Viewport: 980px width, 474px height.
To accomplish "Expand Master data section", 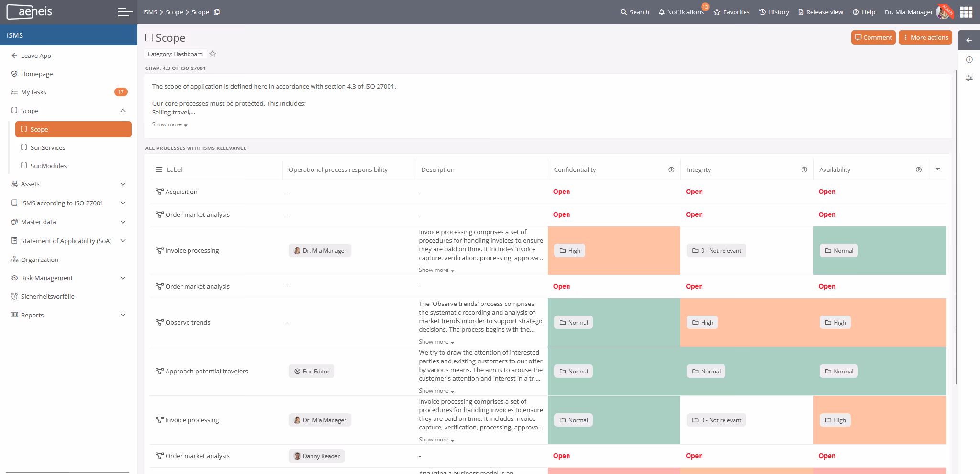I will point(123,222).
